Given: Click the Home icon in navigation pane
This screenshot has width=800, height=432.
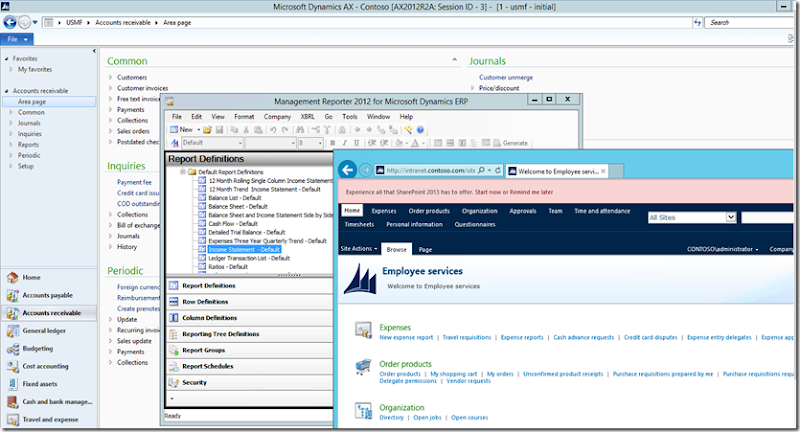Looking at the screenshot, I should (x=12, y=277).
